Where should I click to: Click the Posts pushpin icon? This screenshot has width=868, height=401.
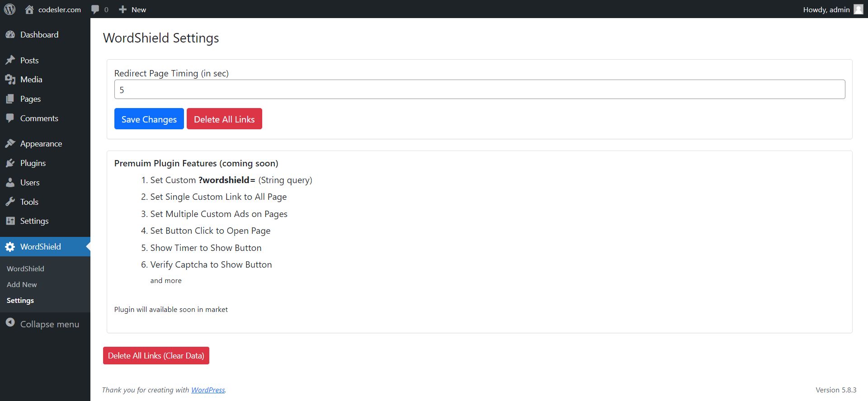10,60
